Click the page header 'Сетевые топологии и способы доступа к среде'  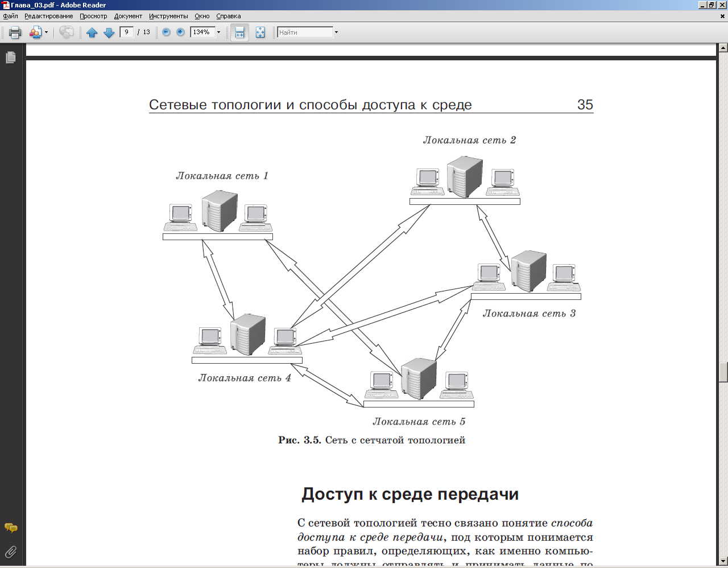(311, 105)
